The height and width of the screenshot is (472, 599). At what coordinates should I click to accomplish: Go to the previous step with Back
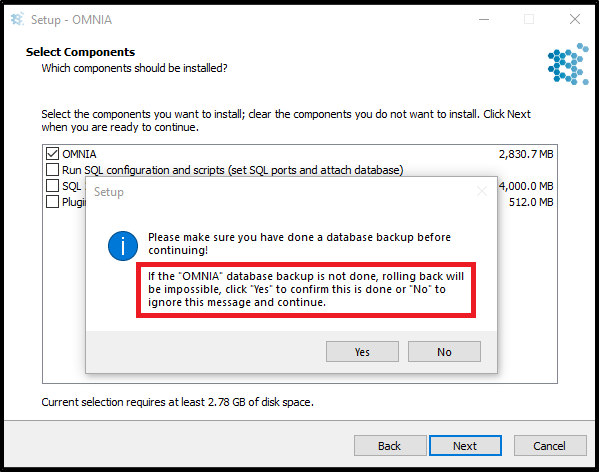point(390,446)
